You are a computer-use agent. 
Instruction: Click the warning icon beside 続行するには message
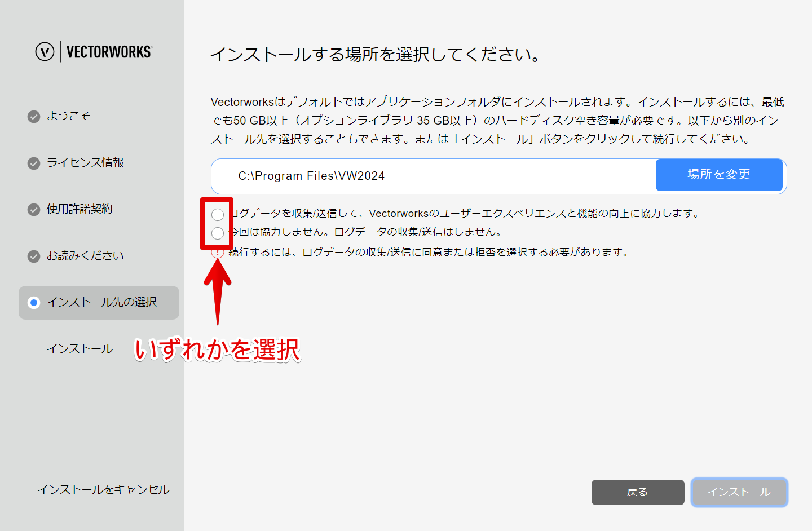(218, 252)
